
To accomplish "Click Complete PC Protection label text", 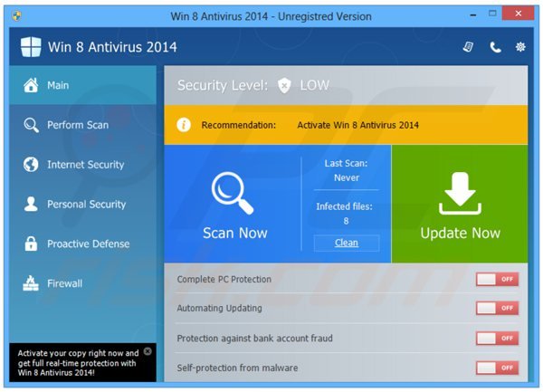I will click(x=224, y=280).
